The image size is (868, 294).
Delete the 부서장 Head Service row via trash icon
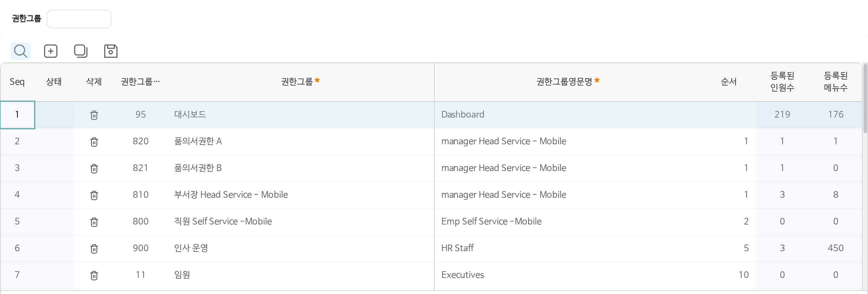[x=94, y=195]
